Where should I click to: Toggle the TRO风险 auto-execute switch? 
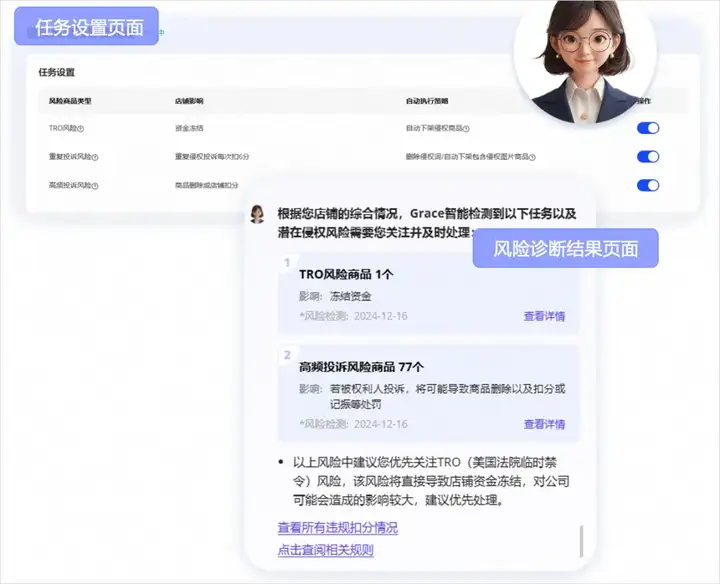(648, 128)
